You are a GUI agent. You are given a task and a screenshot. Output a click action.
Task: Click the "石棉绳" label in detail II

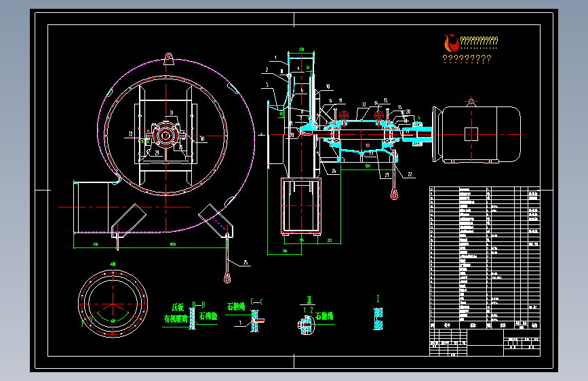(x=324, y=316)
